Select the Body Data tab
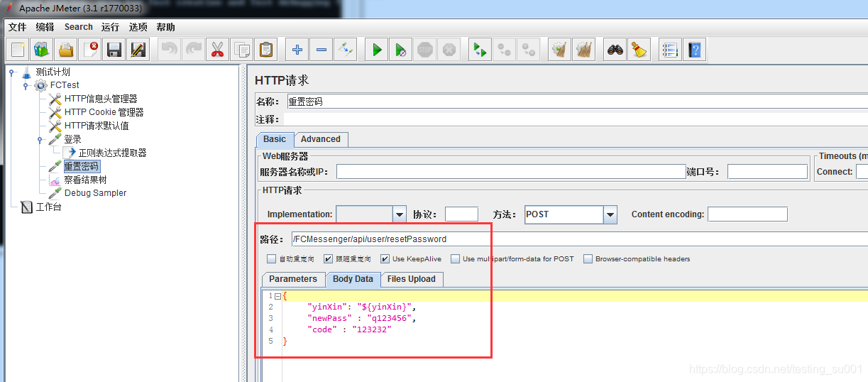The width and height of the screenshot is (868, 382). 353,279
